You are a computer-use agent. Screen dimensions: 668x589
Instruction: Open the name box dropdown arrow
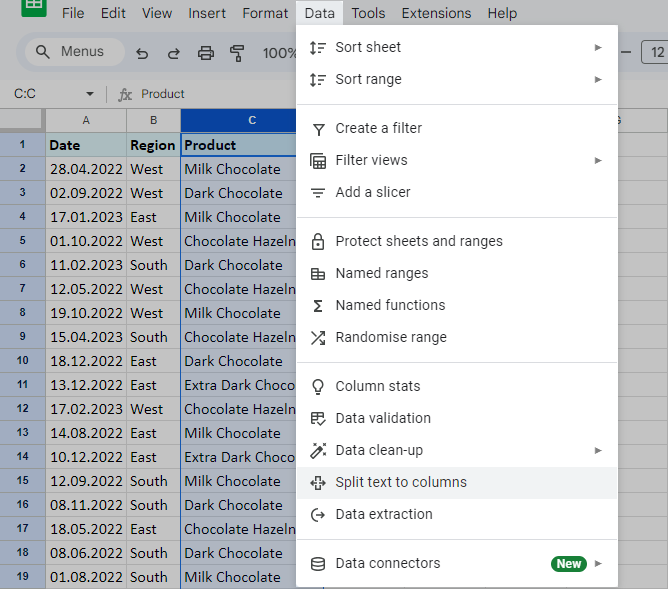click(89, 94)
